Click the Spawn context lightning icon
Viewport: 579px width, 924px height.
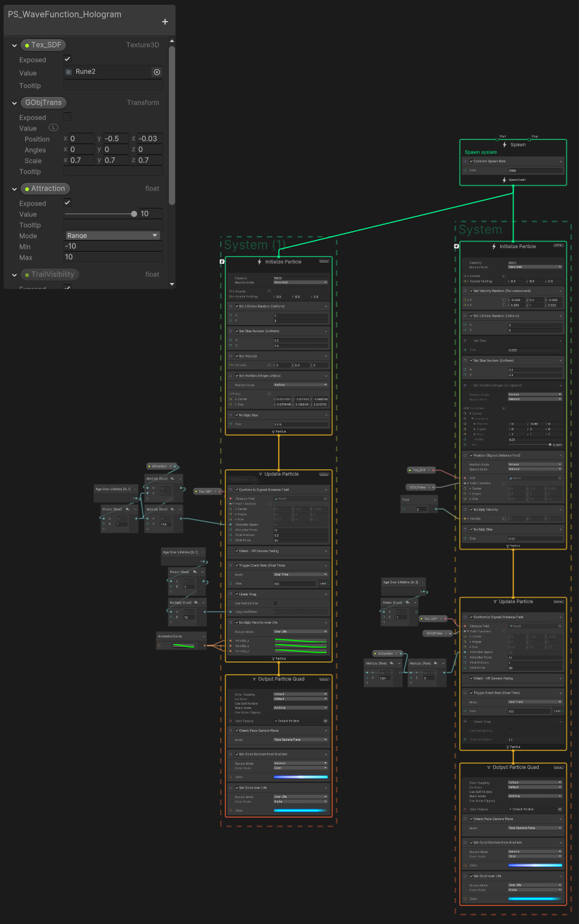(x=504, y=145)
